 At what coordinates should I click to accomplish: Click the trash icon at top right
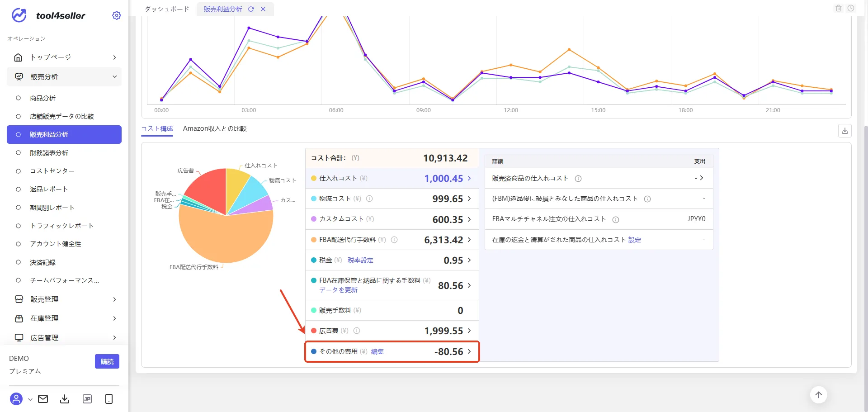(839, 8)
